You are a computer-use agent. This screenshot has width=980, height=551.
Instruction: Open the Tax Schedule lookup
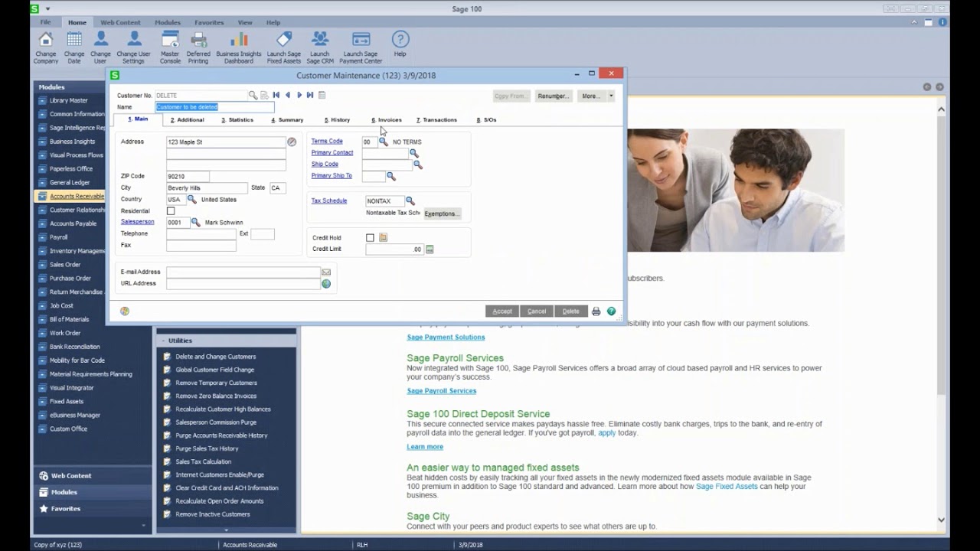(410, 201)
